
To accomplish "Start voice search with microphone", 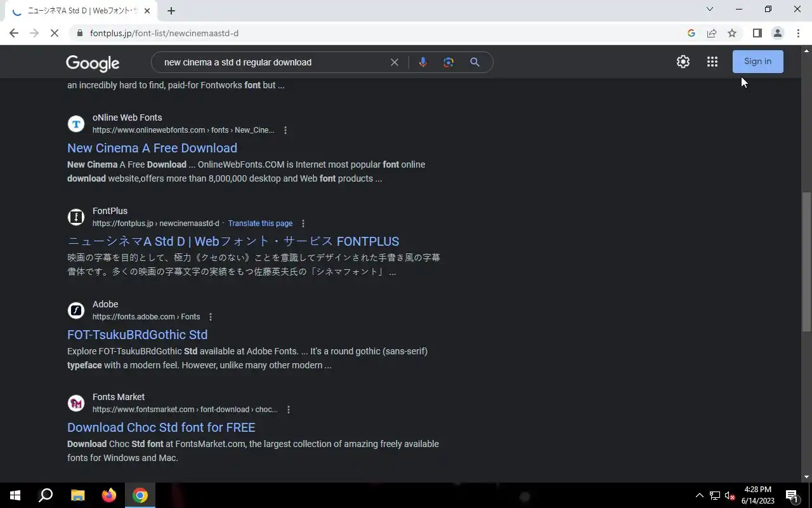I will tap(422, 62).
